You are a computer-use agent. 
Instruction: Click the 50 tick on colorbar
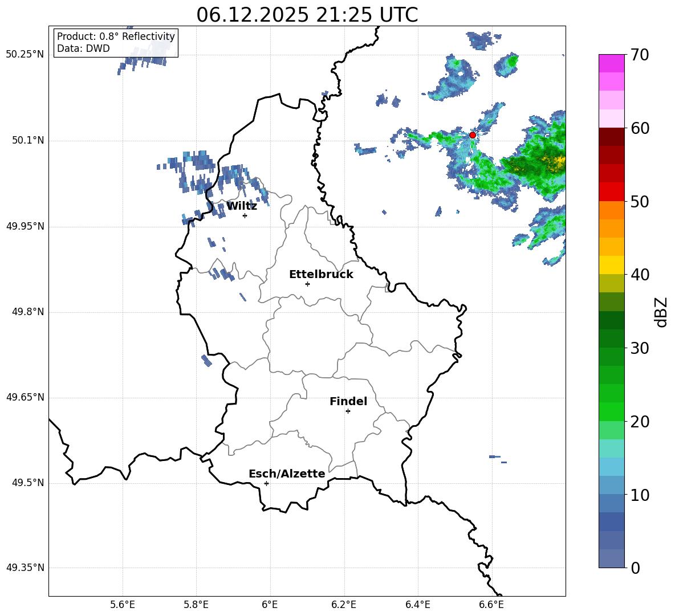[x=640, y=201]
